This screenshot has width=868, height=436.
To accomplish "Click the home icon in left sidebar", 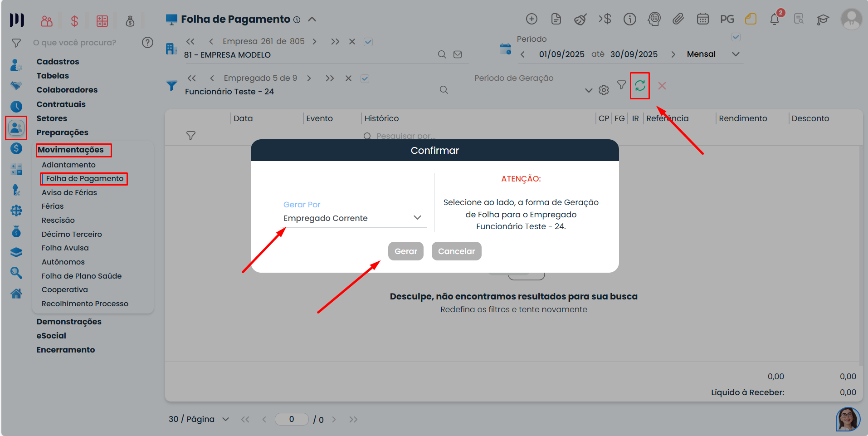I will click(16, 294).
